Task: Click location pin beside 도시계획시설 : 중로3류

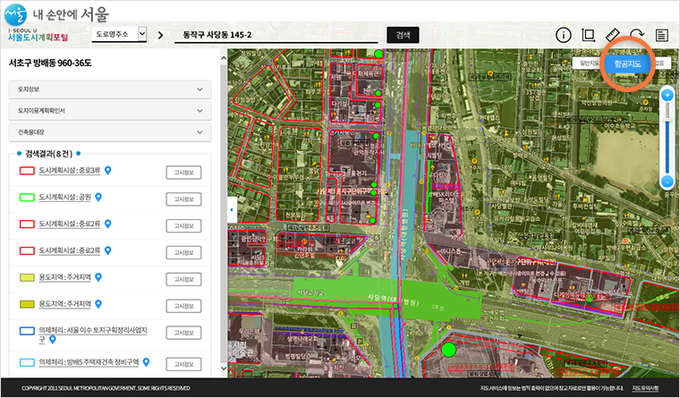Action: 108,170
